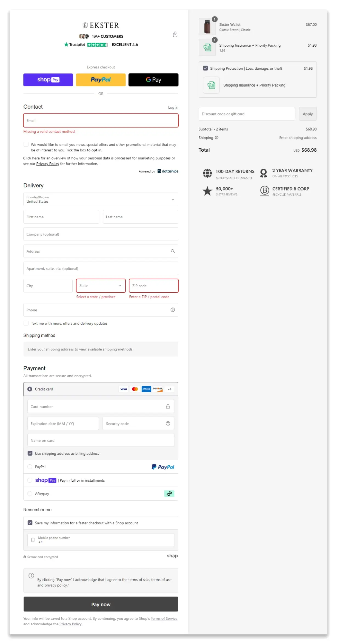The image size is (337, 644).
Task: Click the PayPal logo in payment options
Action: pos(163,467)
